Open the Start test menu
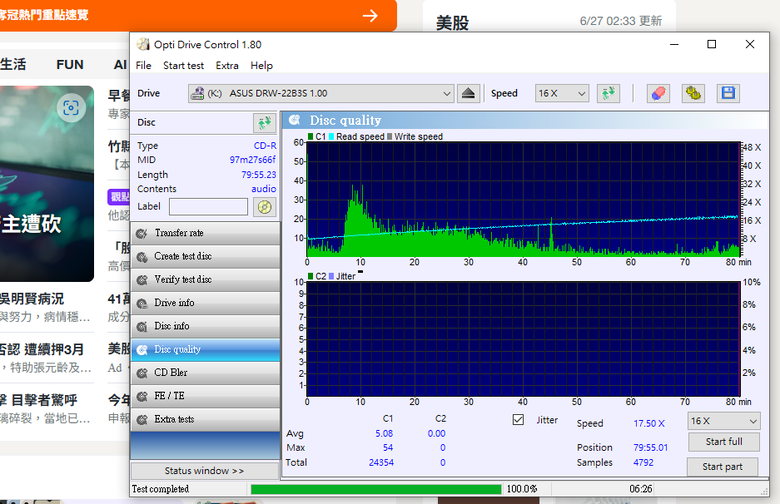The width and height of the screenshot is (780, 504). (x=183, y=66)
